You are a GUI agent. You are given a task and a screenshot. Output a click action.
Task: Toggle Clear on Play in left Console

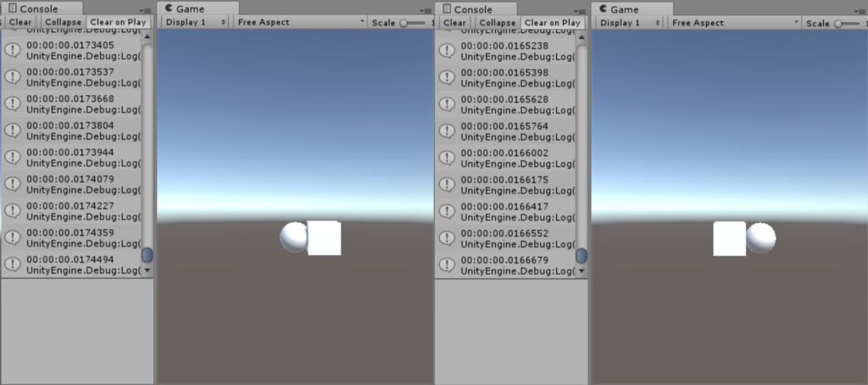pyautogui.click(x=118, y=22)
